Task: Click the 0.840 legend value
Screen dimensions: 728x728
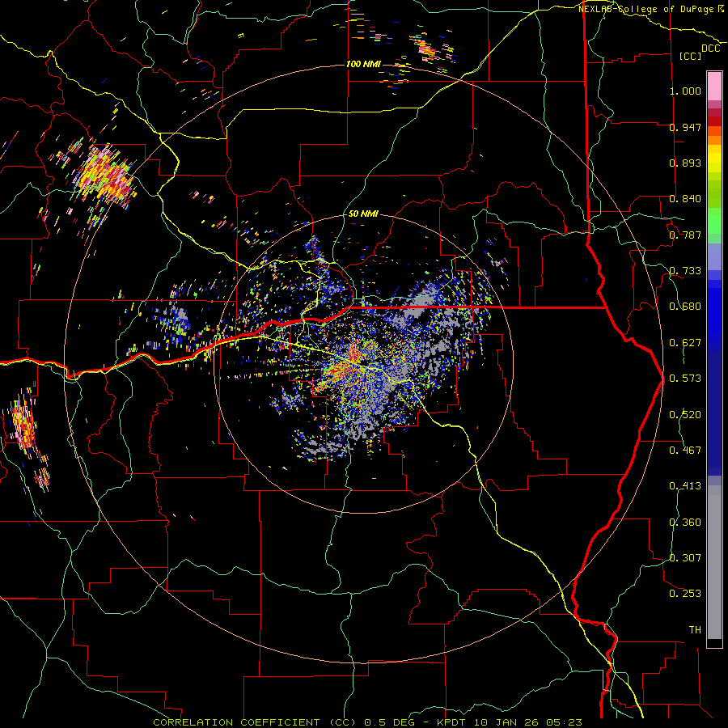Action: point(685,199)
